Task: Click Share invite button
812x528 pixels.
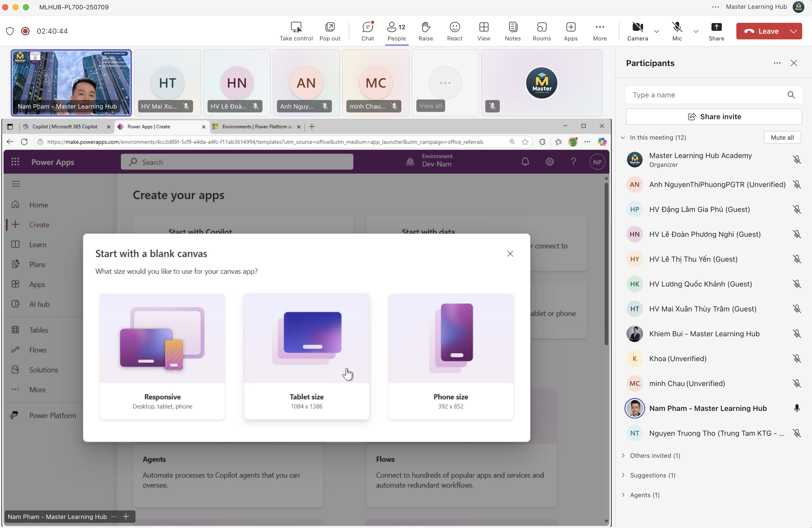Action: pos(714,117)
